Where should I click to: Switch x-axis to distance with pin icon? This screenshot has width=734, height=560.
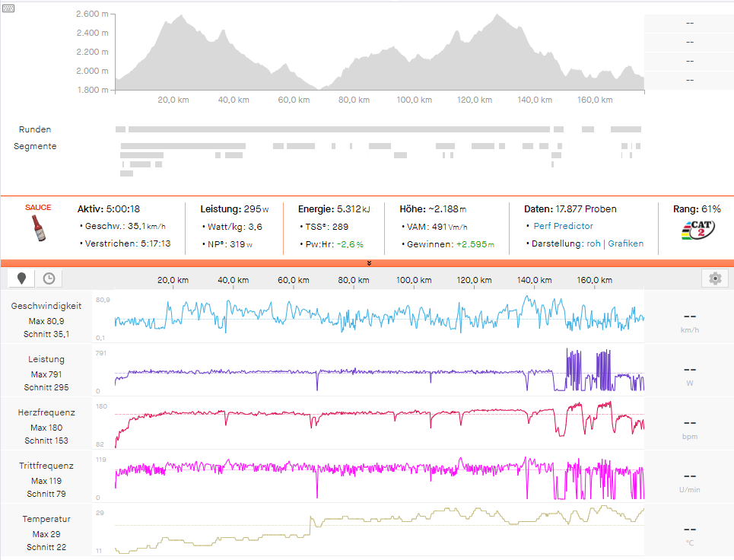[21, 278]
